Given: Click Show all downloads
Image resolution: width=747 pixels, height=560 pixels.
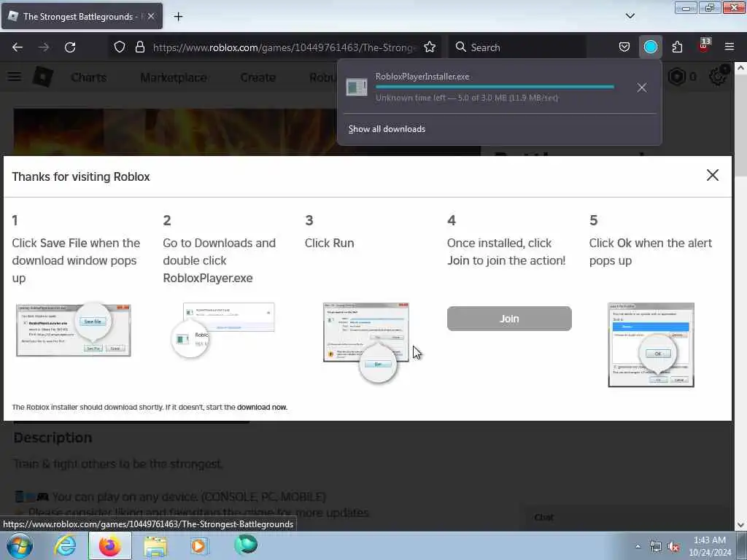Looking at the screenshot, I should click(x=387, y=129).
